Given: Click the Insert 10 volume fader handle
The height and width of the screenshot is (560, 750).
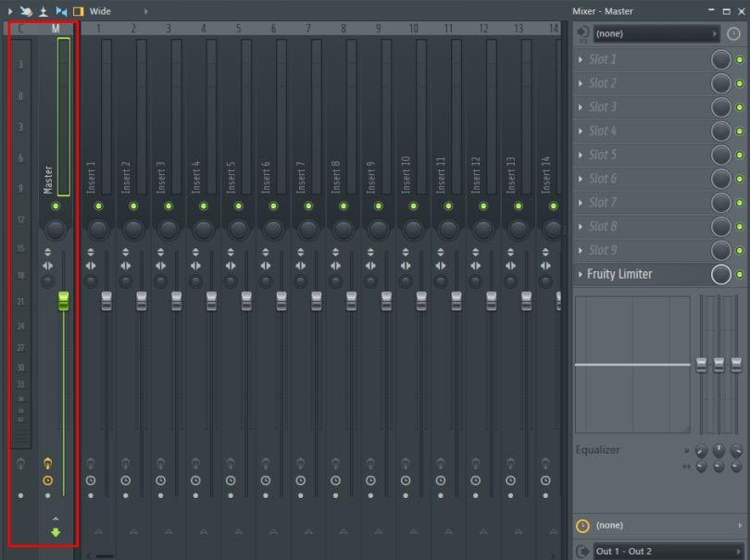Looking at the screenshot, I should pos(421,301).
